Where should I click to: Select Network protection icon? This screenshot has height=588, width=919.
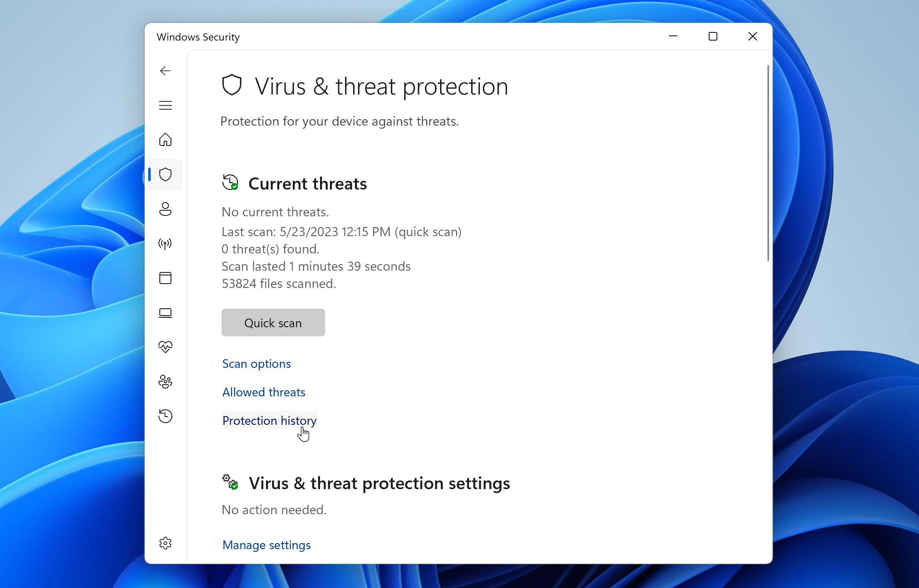click(x=165, y=243)
